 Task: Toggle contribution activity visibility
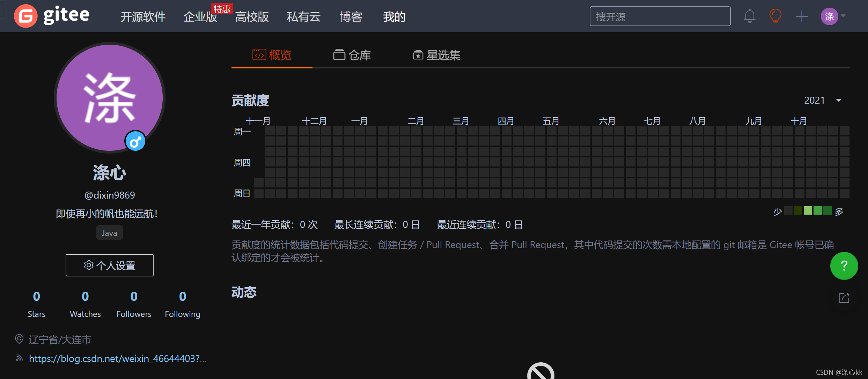tap(844, 298)
